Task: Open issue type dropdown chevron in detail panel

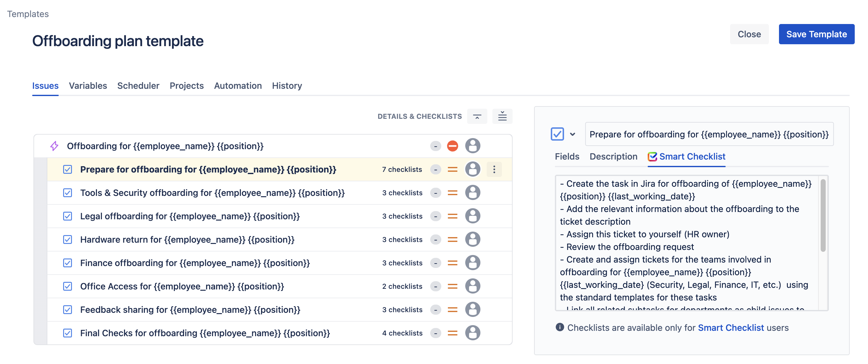Action: 573,134
